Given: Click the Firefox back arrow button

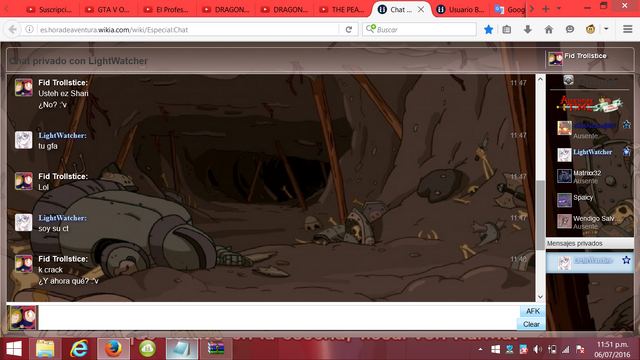Looking at the screenshot, I should (x=12, y=29).
